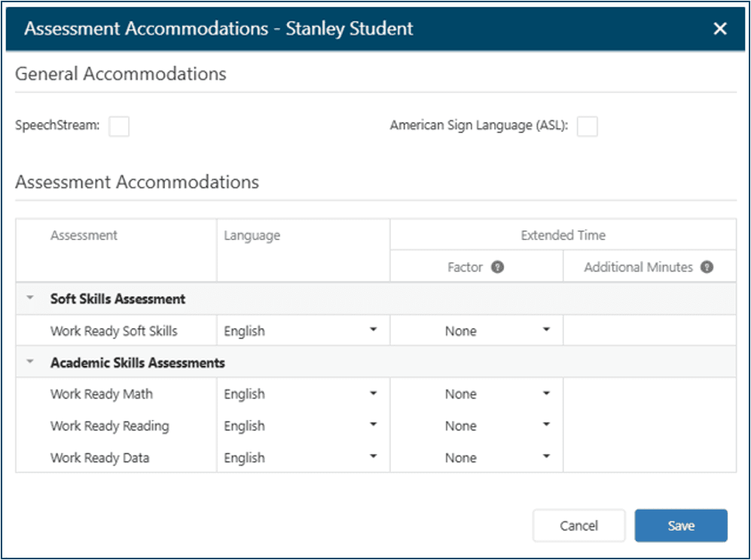751x560 pixels.
Task: Click the Work Ready Reading label
Action: click(x=110, y=426)
